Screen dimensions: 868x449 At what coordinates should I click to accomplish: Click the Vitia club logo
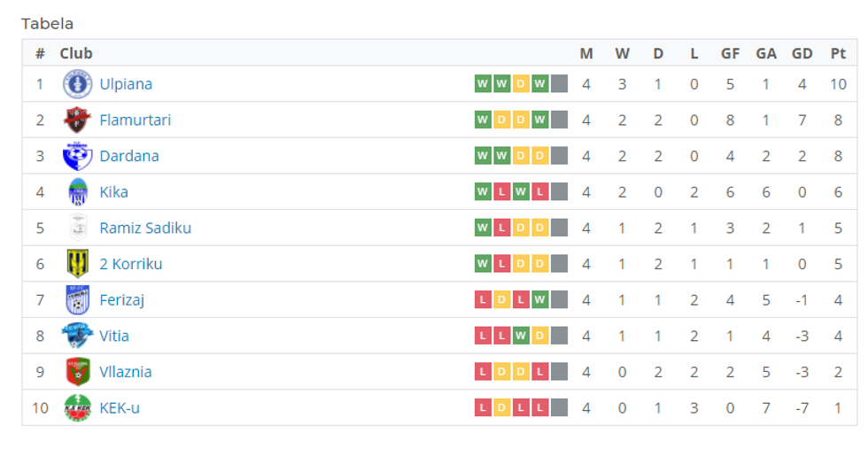(77, 336)
